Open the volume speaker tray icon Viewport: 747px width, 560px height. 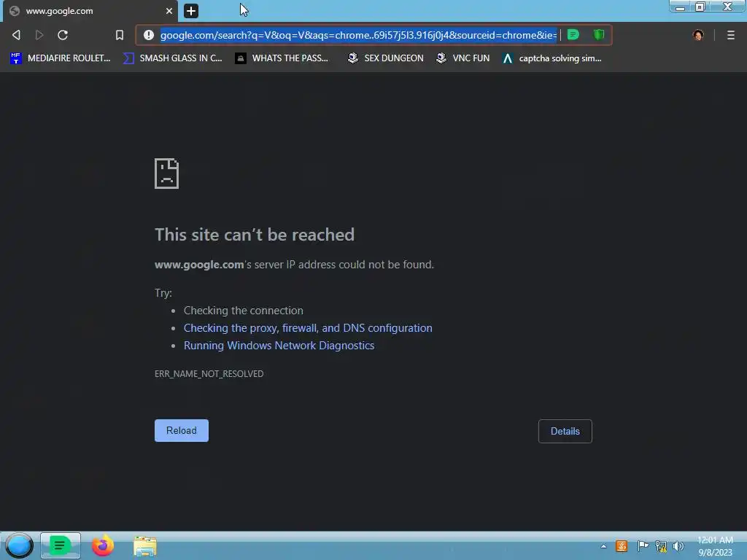[x=678, y=546]
